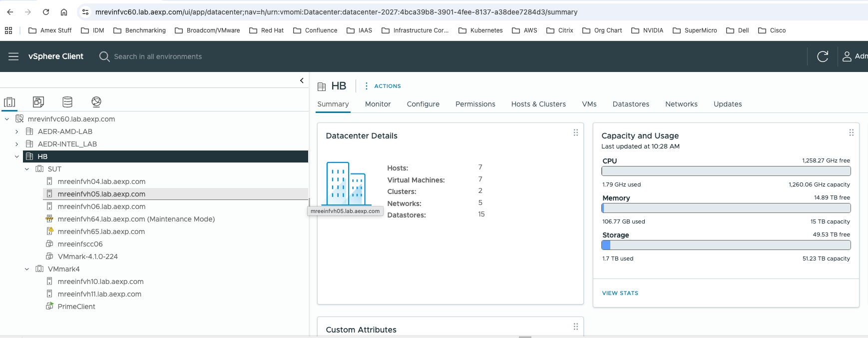Image resolution: width=868 pixels, height=338 pixels.
Task: Expand the AEDR-AMD-LAB datacenter node
Action: coord(17,131)
